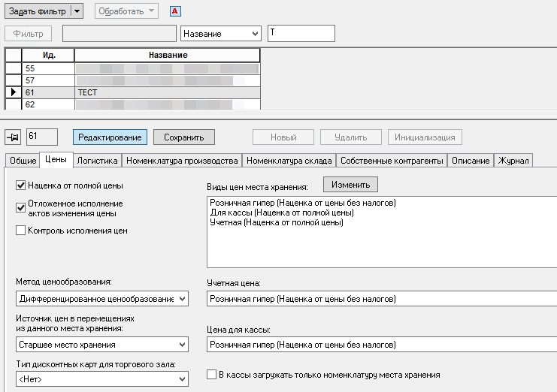This screenshot has width=557, height=392.
Task: Toggle 'Наценка от полной цены' checkbox
Action: coord(20,185)
